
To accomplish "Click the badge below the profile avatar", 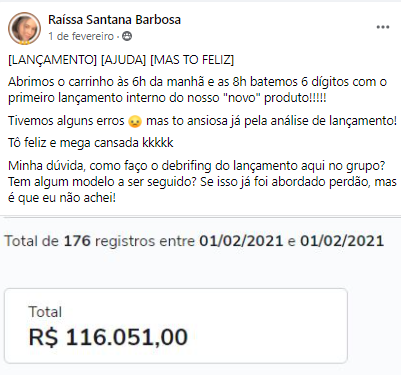I will 24,43.
